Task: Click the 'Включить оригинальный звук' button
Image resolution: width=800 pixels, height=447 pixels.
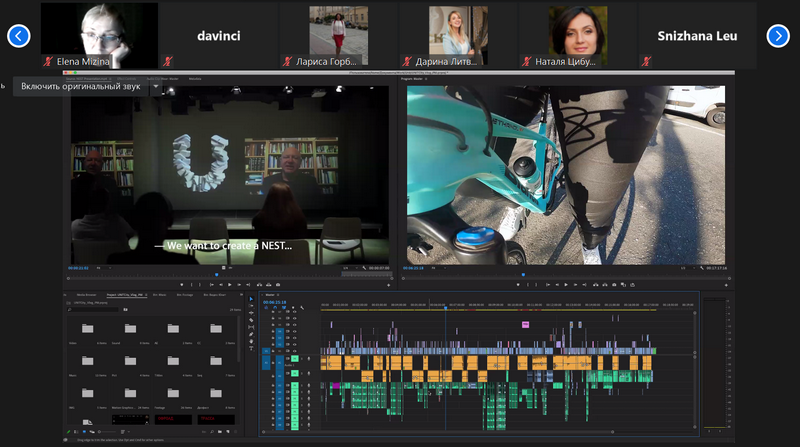Action: click(81, 87)
